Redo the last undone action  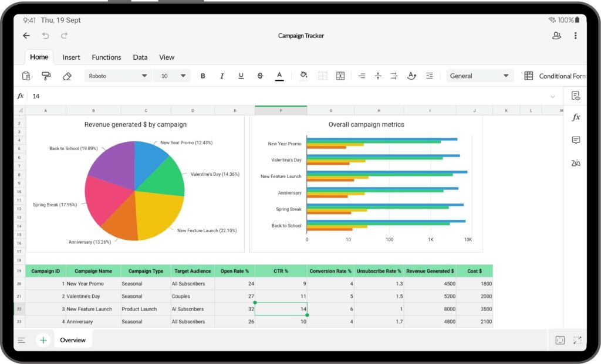(x=65, y=36)
